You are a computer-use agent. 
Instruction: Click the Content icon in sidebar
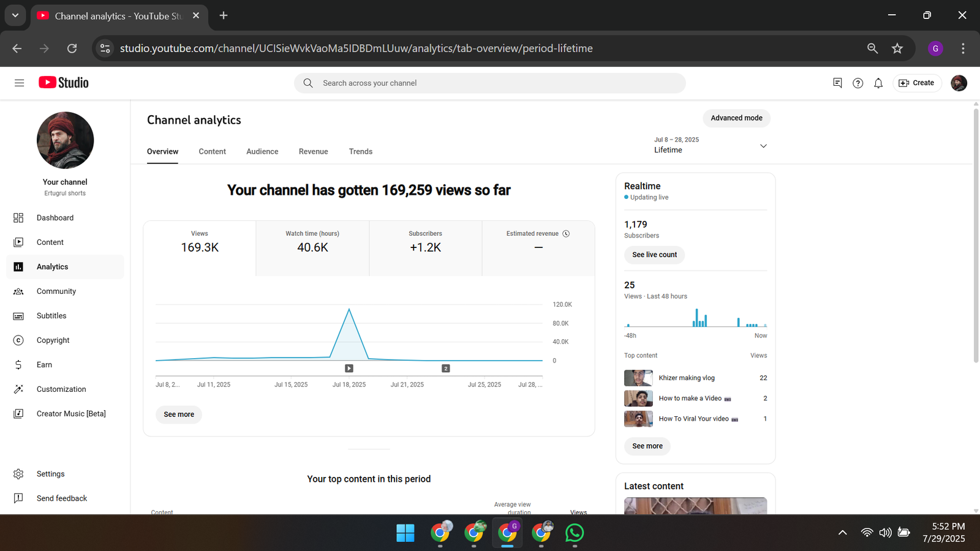click(x=18, y=242)
